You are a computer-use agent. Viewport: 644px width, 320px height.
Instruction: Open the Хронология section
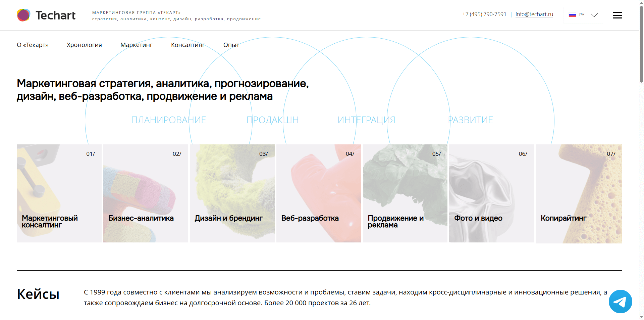(85, 45)
